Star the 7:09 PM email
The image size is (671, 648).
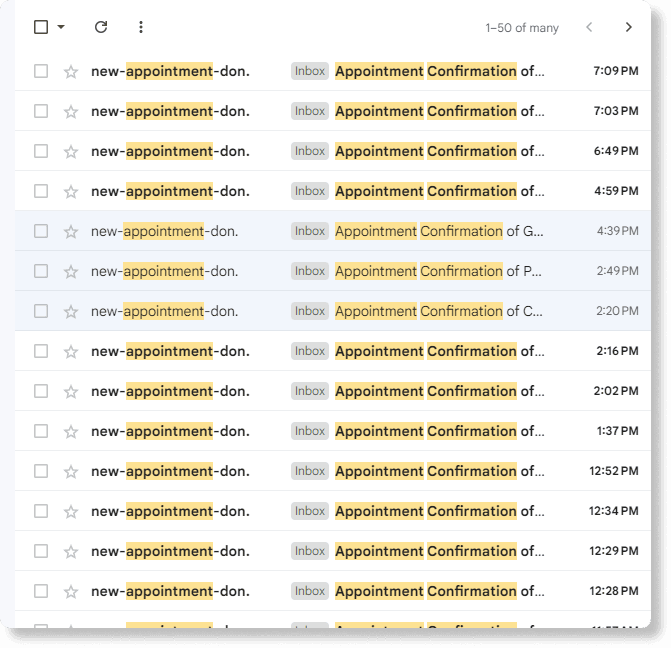(71, 71)
